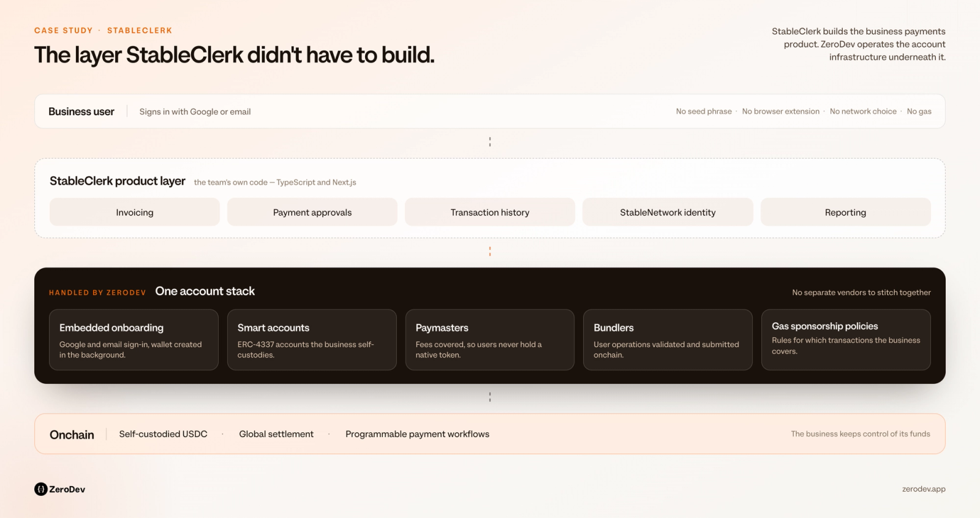Image resolution: width=980 pixels, height=518 pixels.
Task: Click the 'One account stack' heading
Action: point(205,291)
